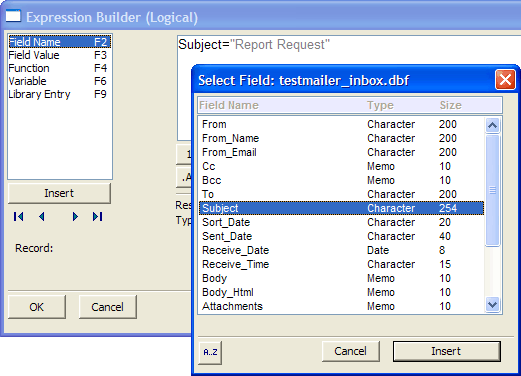Image resolution: width=521 pixels, height=376 pixels.
Task: Click Cancel in Expression Builder window
Action: 108,307
